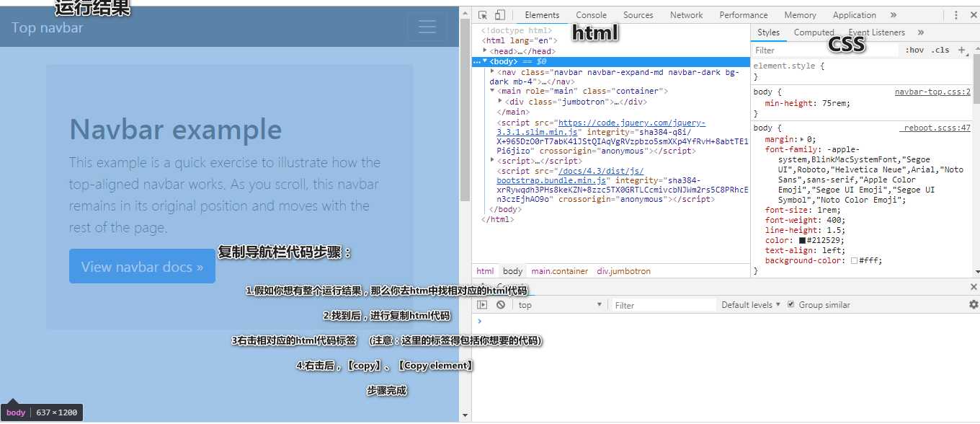The width and height of the screenshot is (980, 424).
Task: Open console settings gear icon
Action: pos(974,305)
